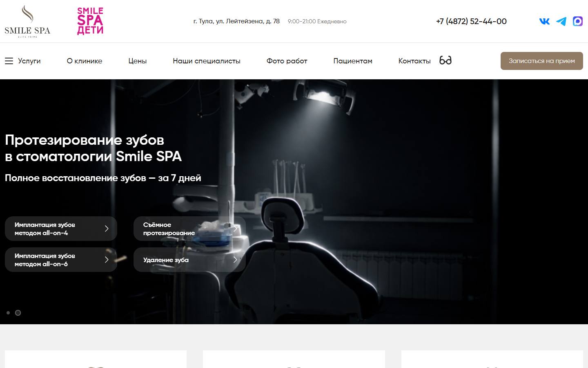Image resolution: width=588 pixels, height=368 pixels.
Task: Open the Telegram channel icon
Action: [x=561, y=21]
